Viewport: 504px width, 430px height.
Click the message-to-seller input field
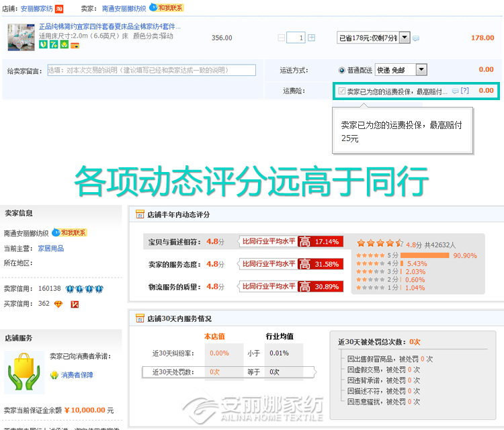point(152,70)
